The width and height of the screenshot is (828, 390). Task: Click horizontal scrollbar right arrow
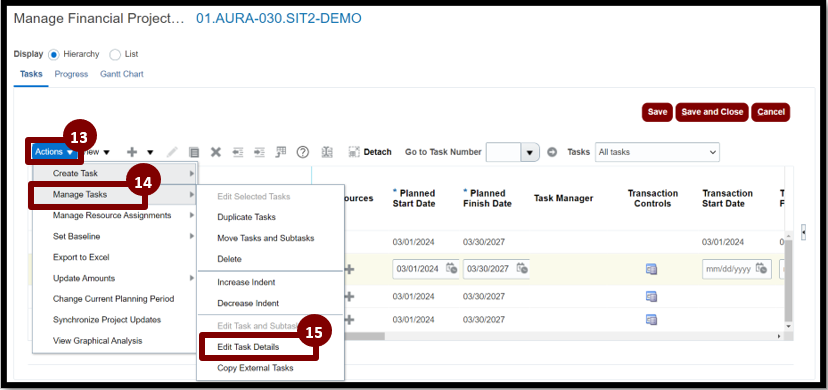point(778,336)
